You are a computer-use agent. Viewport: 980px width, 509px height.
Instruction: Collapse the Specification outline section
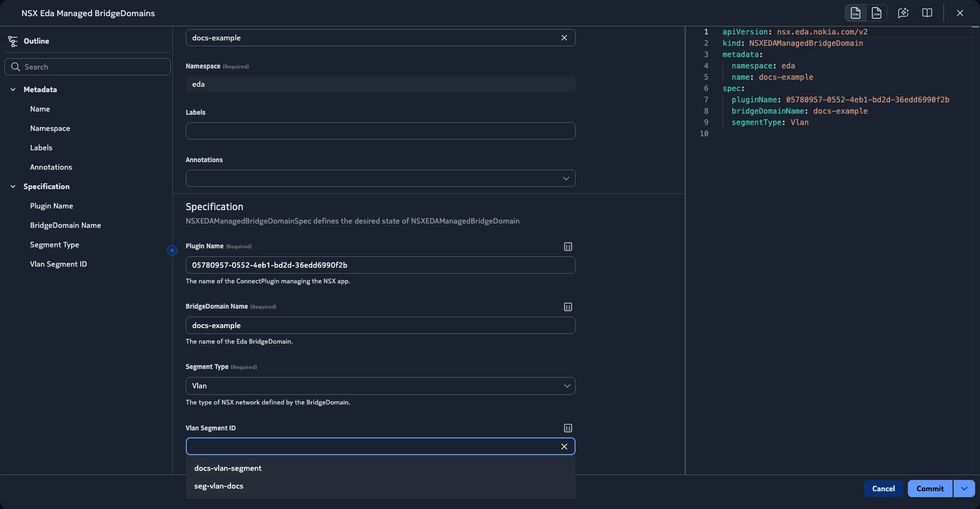coord(13,186)
